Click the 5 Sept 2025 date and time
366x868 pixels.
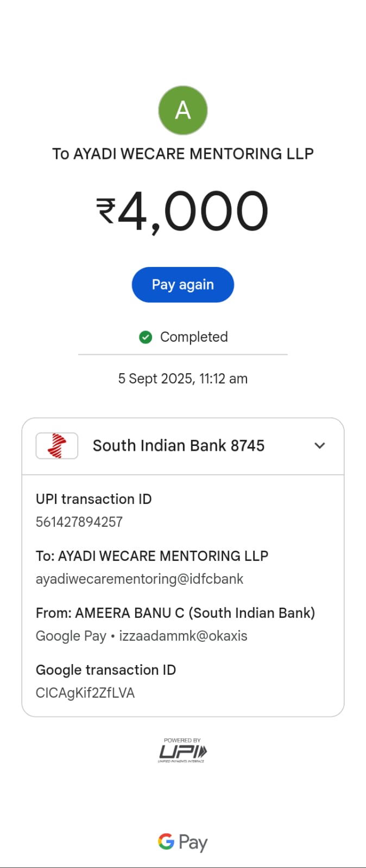click(183, 379)
